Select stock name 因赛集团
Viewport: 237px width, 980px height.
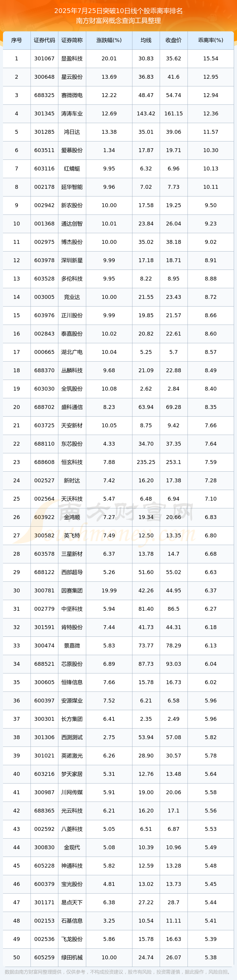[x=72, y=590]
